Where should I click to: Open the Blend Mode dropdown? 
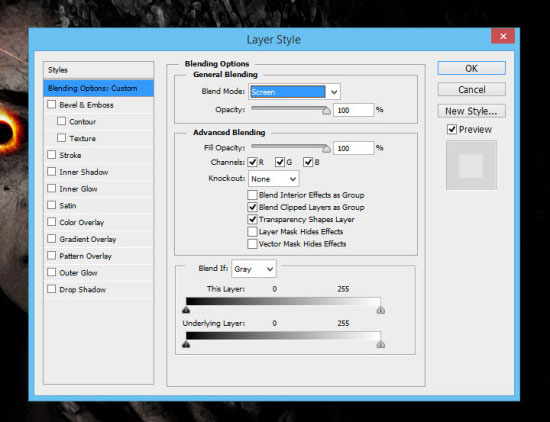[x=294, y=92]
